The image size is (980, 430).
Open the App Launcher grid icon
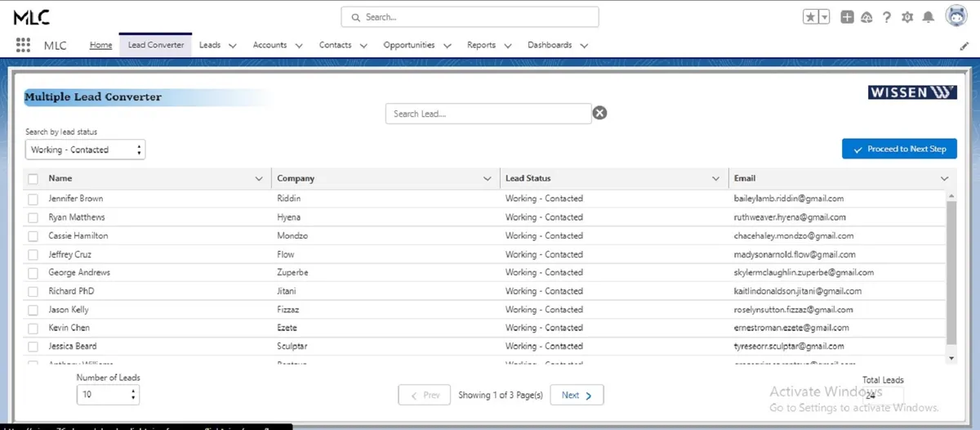[x=23, y=46]
